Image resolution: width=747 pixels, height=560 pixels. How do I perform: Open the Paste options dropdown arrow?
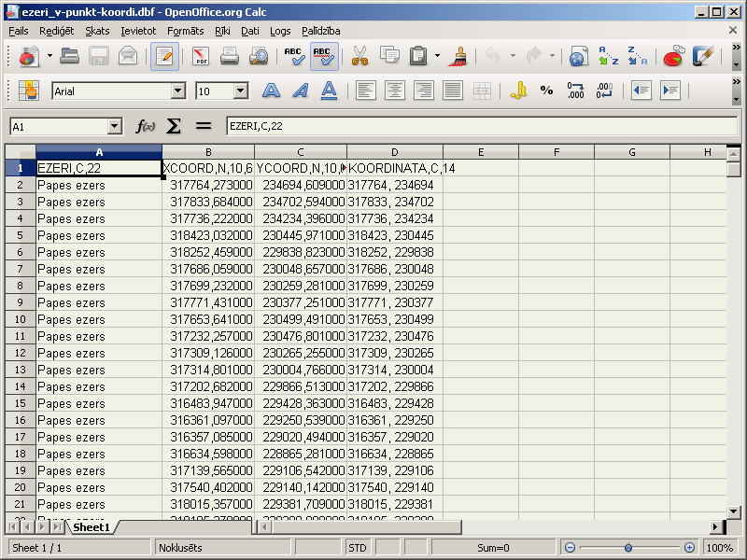[437, 56]
